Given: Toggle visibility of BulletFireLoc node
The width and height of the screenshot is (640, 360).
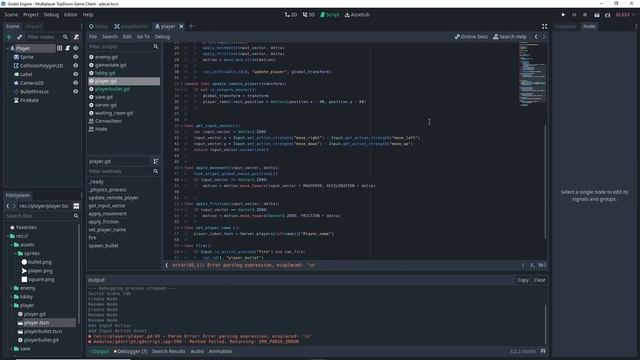Looking at the screenshot, I should pyautogui.click(x=76, y=92).
